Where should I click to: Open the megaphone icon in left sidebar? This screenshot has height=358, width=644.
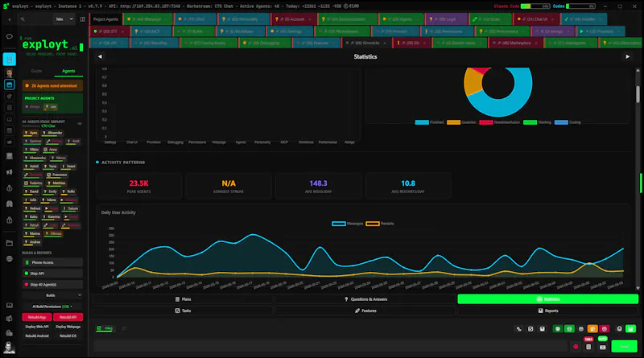tap(10, 172)
